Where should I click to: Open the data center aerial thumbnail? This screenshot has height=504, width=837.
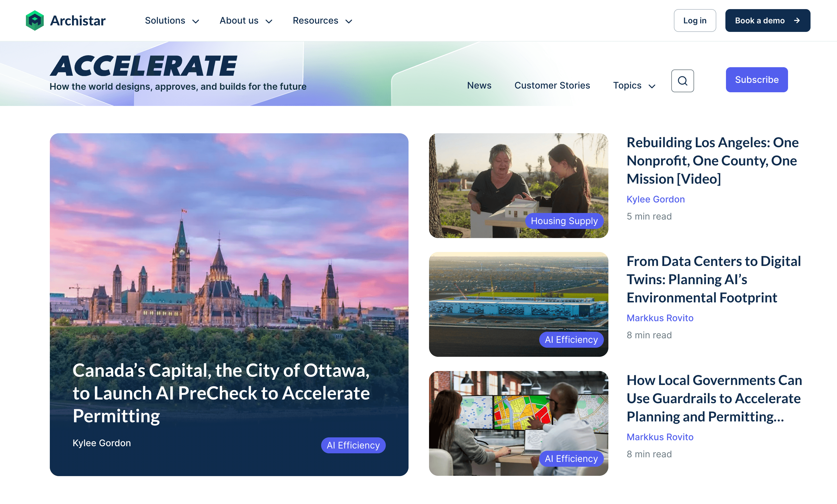pyautogui.click(x=518, y=304)
